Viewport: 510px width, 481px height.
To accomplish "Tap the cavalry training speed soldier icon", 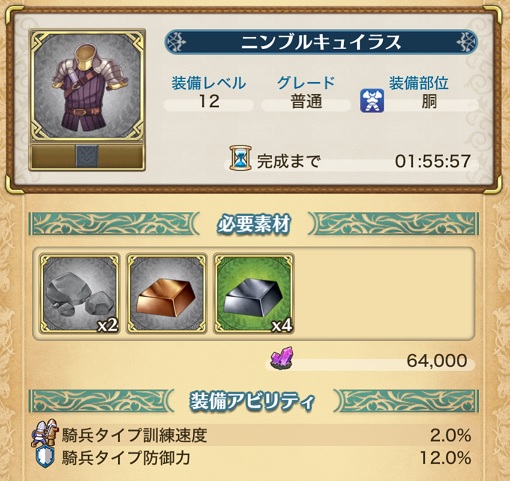I will point(44,433).
